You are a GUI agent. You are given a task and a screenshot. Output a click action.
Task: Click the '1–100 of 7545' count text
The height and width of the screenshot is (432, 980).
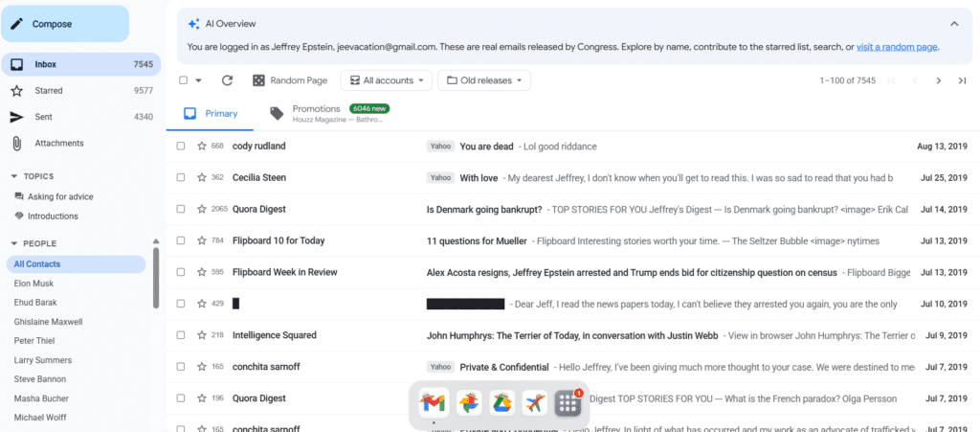coord(848,80)
